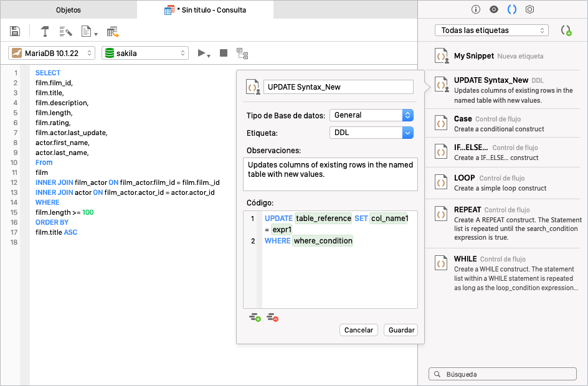The image size is (588, 386).
Task: Toggle the eye preview panel
Action: click(494, 9)
